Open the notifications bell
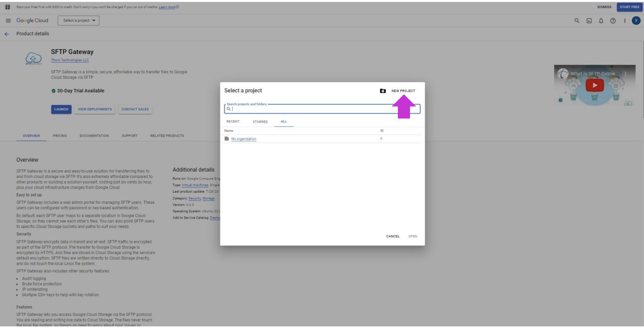Viewport: 644px width, 329px height. [x=601, y=21]
